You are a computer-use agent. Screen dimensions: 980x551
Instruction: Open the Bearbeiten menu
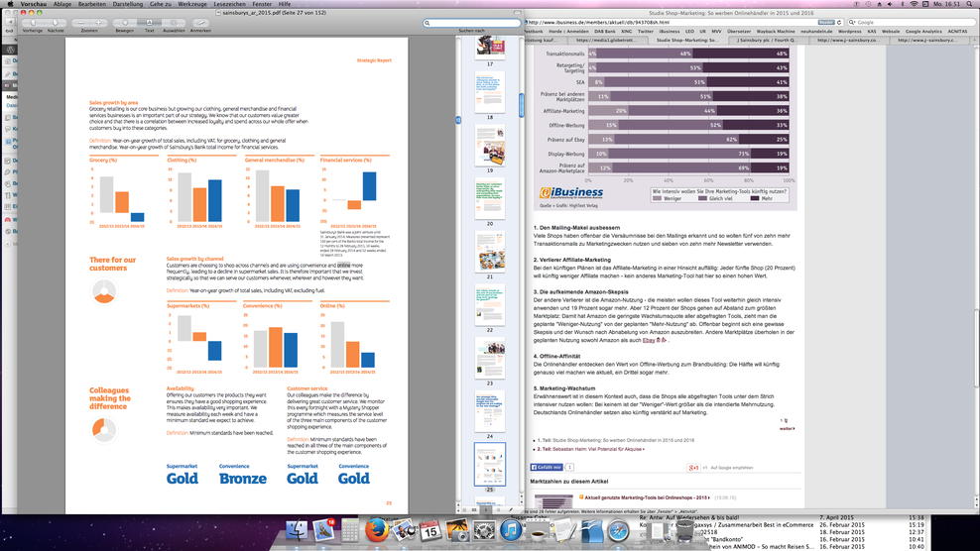(92, 4)
